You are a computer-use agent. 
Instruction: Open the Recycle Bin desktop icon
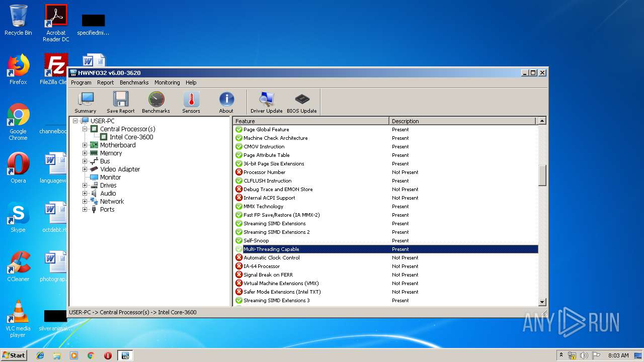tap(18, 20)
